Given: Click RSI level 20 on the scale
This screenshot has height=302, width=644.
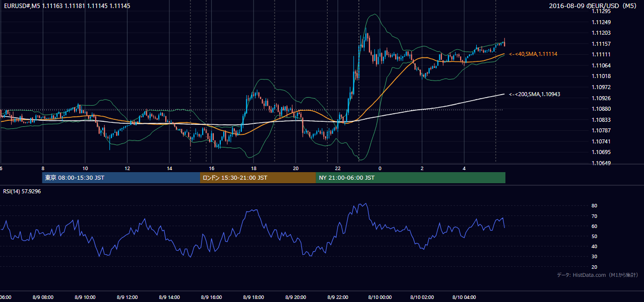Looking at the screenshot, I should click(x=595, y=267).
